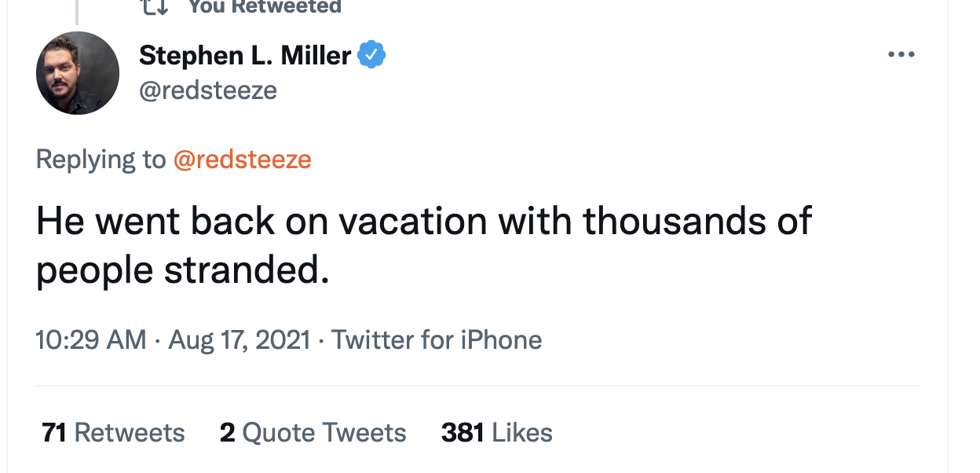980x473 pixels.
Task: Show the 2 Quote Tweets
Action: tap(313, 433)
